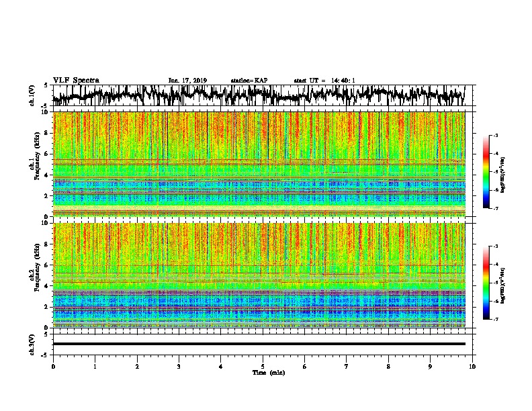
Task: Click the ch.2 color scale log(PSD) unit label
Action: pyautogui.click(x=502, y=285)
